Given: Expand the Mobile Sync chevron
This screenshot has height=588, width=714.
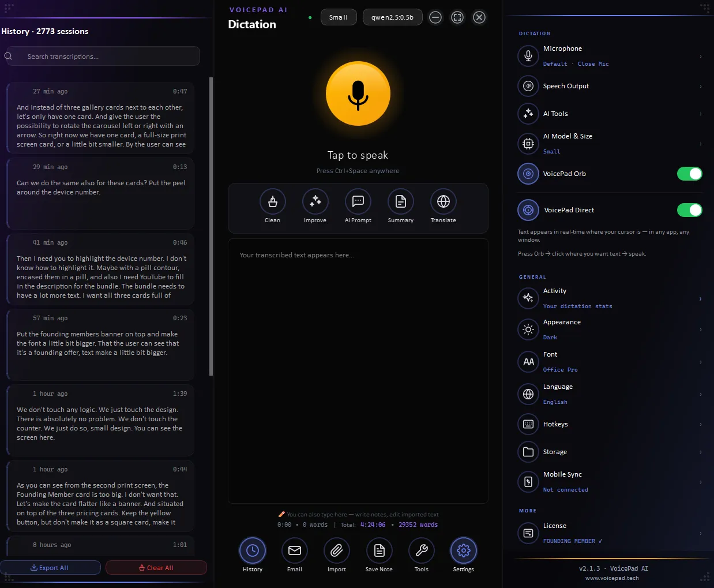Looking at the screenshot, I should tap(701, 482).
